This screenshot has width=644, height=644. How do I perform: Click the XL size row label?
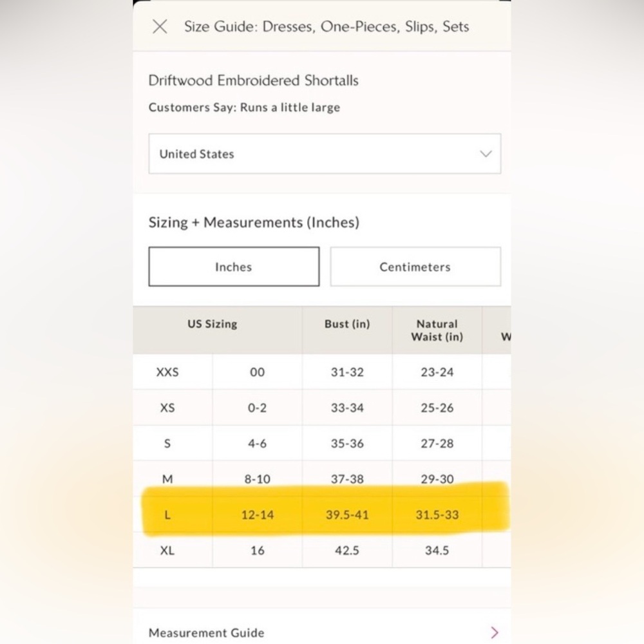(167, 551)
